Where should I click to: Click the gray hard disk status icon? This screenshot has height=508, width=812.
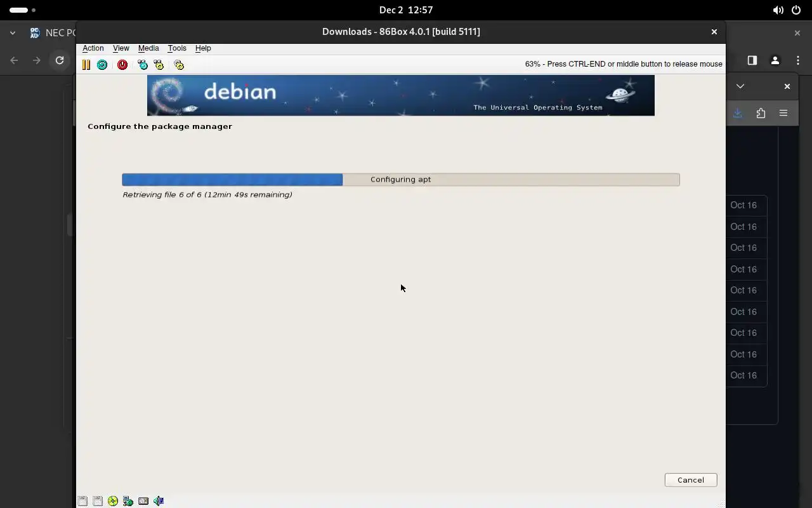click(143, 501)
